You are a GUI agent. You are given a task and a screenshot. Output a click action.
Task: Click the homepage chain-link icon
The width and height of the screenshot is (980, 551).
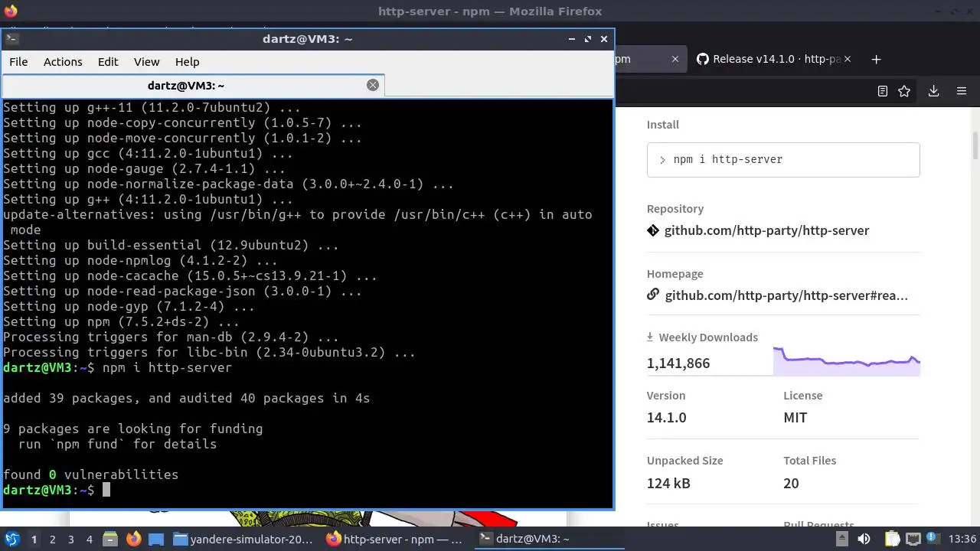[653, 295]
